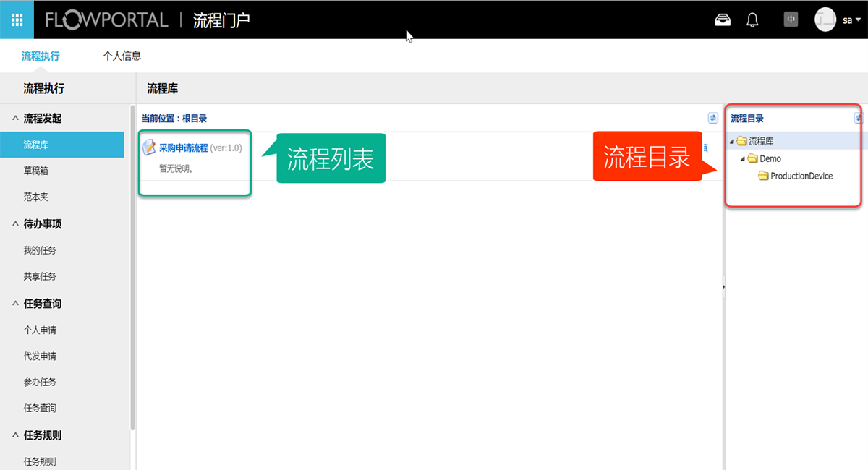Open the sa user dropdown arrow
Screen dimensions: 868x470
(858, 20)
